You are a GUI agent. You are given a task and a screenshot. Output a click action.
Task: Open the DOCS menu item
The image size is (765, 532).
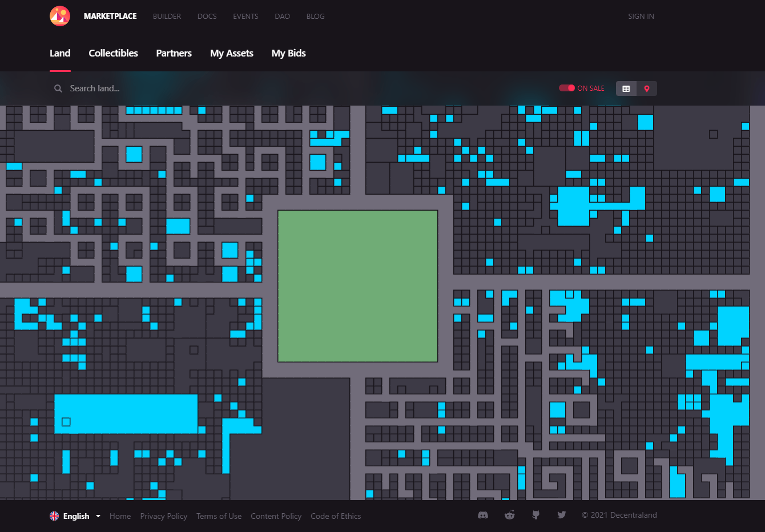tap(207, 16)
